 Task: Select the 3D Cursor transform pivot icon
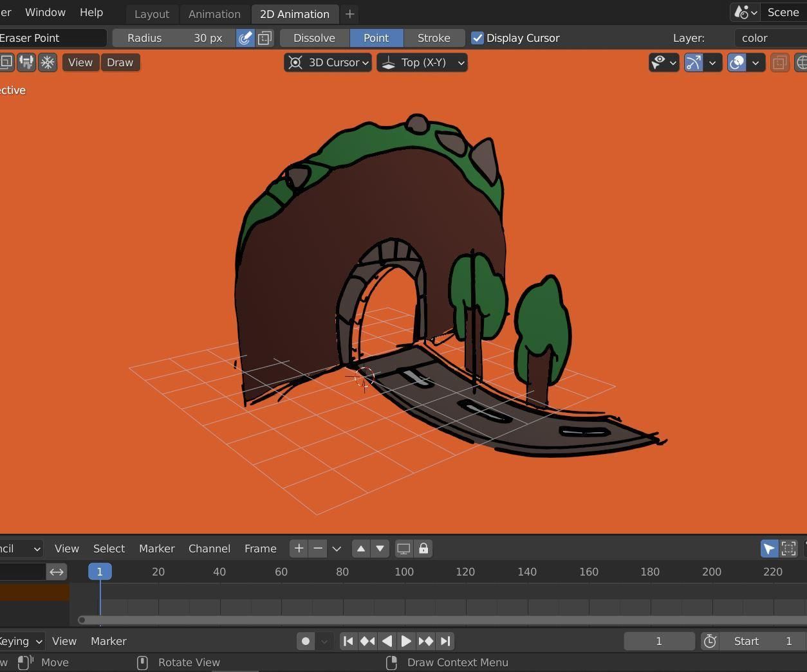tap(295, 62)
